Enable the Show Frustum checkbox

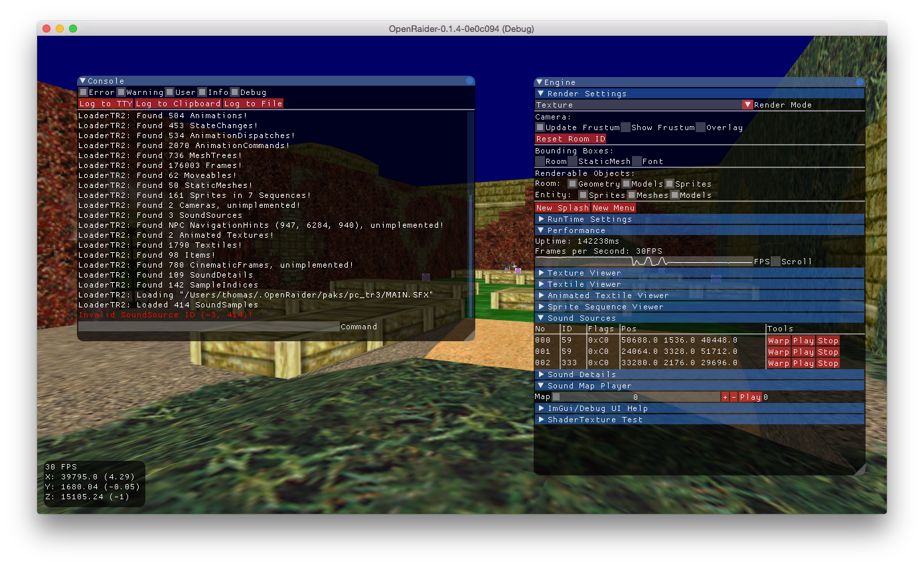click(x=625, y=127)
